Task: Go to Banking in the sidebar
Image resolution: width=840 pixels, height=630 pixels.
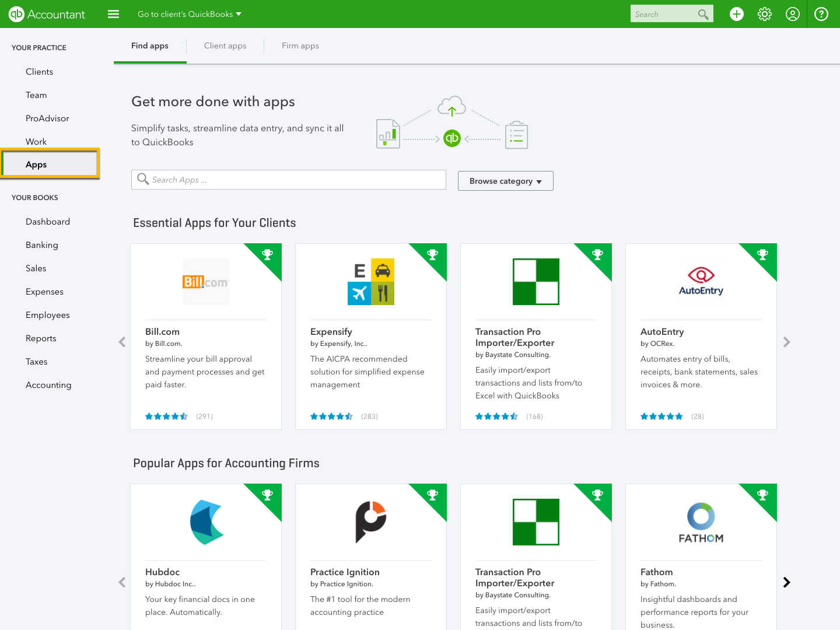Action: (x=42, y=245)
